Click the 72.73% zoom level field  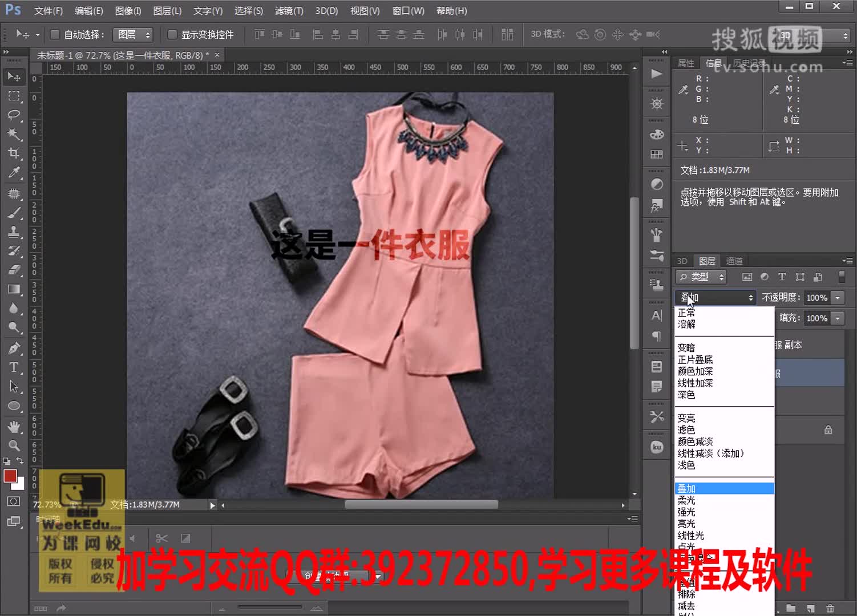coord(47,505)
